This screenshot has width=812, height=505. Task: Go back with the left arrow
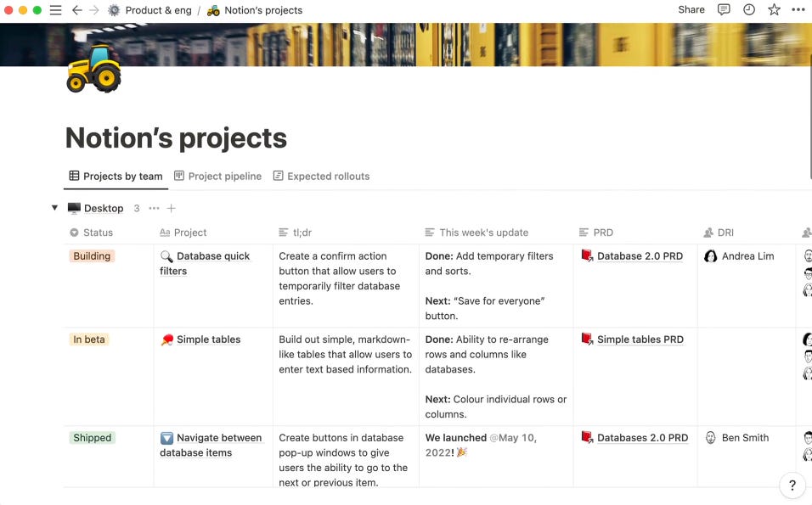[77, 10]
